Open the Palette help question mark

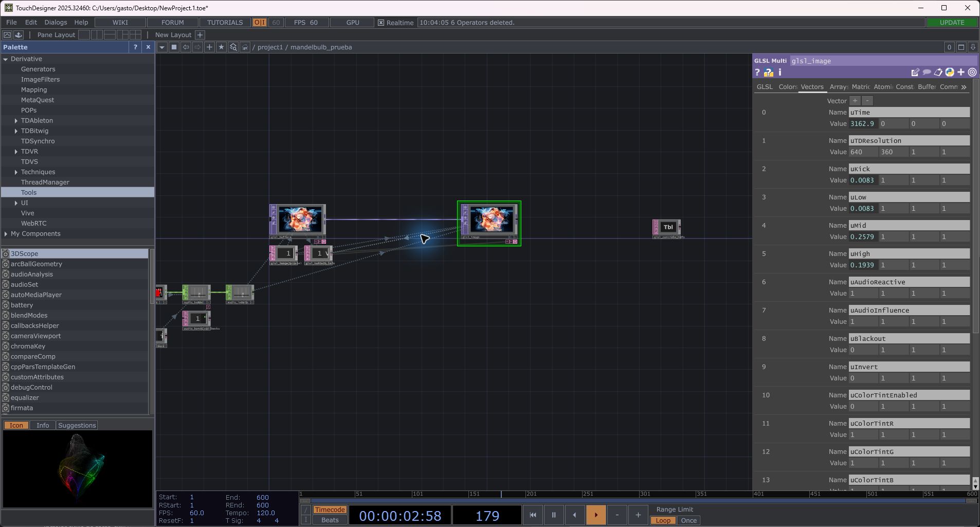(135, 47)
